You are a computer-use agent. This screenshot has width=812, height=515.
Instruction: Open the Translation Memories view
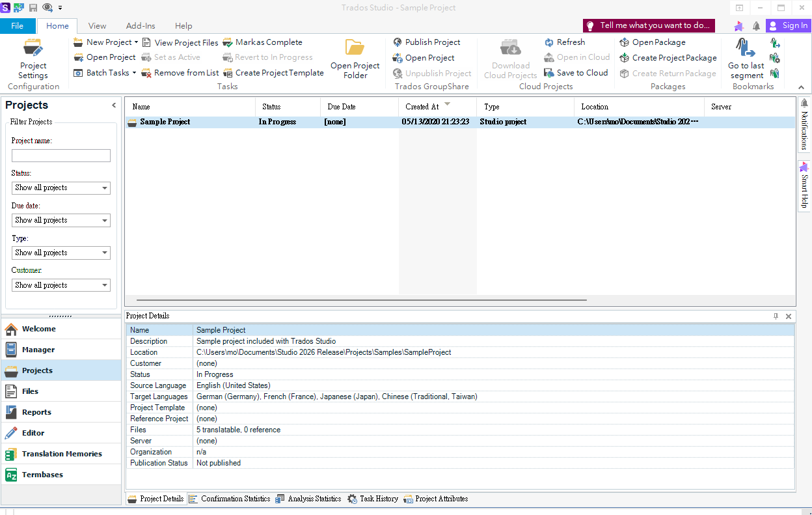(x=61, y=454)
